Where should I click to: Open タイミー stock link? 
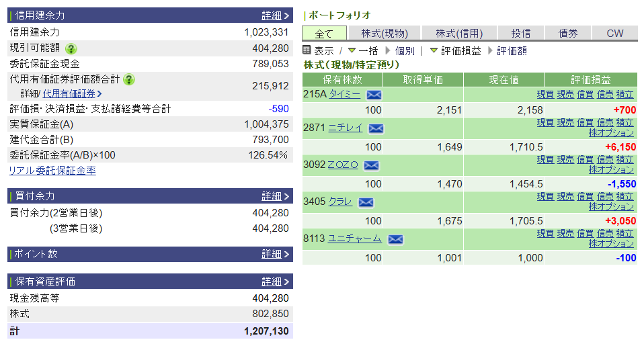345,94
